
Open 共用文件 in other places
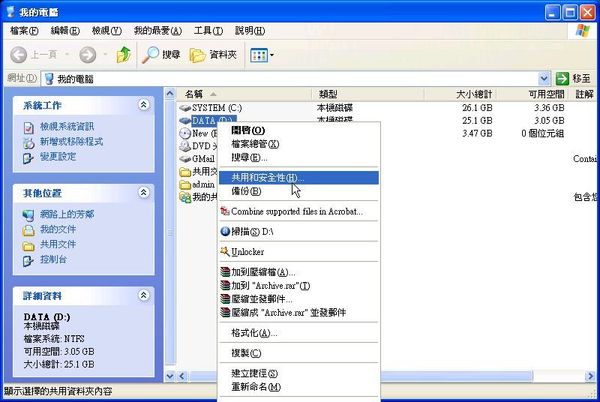[x=58, y=244]
